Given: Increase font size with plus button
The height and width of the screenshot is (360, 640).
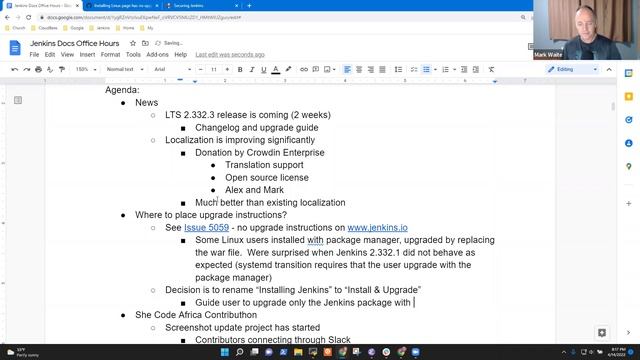Looking at the screenshot, I should point(227,69).
